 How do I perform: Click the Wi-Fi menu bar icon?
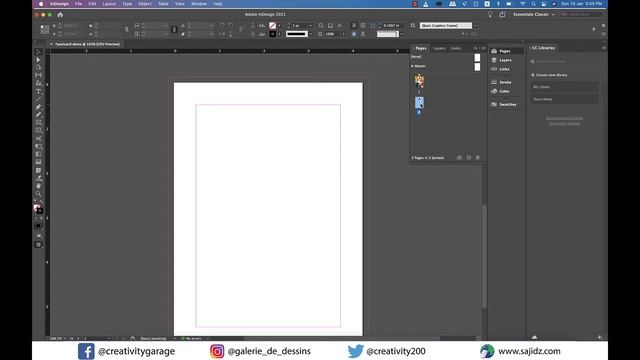(522, 4)
